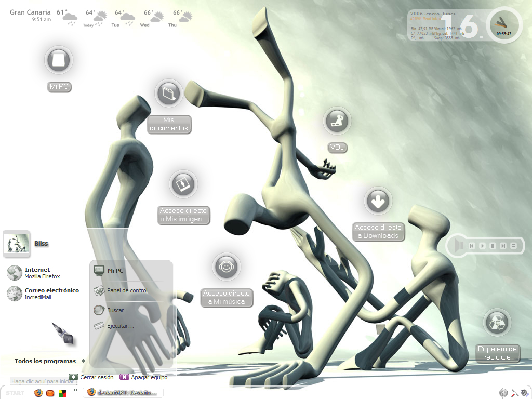Click the analog clock widget

click(504, 25)
